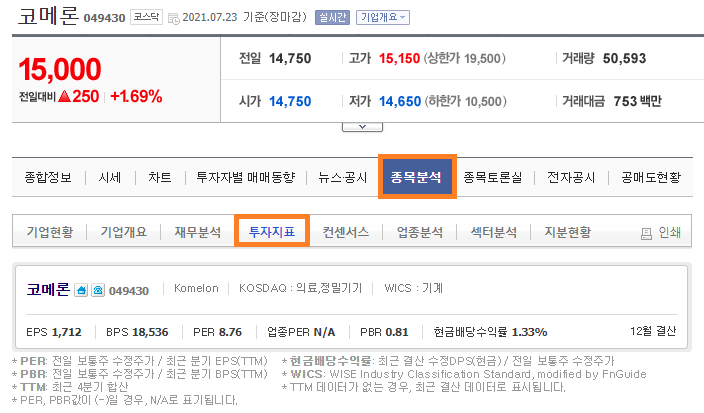This screenshot has height=413, width=704.
Task: Switch to the 차트 tab
Action: [160, 177]
